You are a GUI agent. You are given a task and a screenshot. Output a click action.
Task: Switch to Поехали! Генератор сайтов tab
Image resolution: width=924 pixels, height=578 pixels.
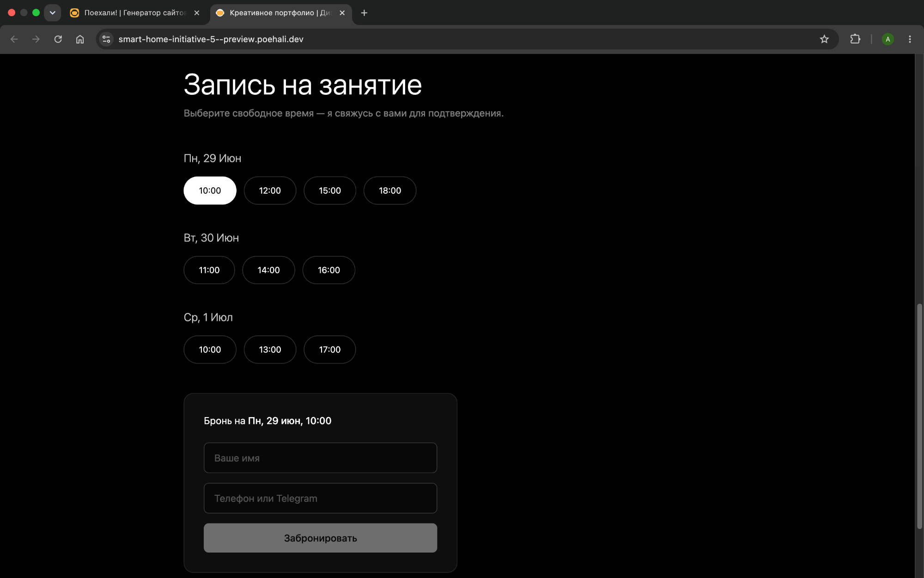[x=134, y=13]
